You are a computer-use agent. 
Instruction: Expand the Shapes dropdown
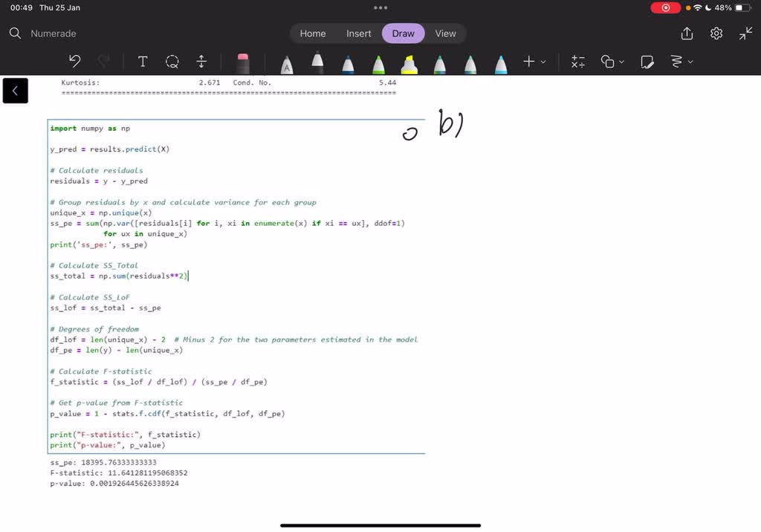point(612,62)
